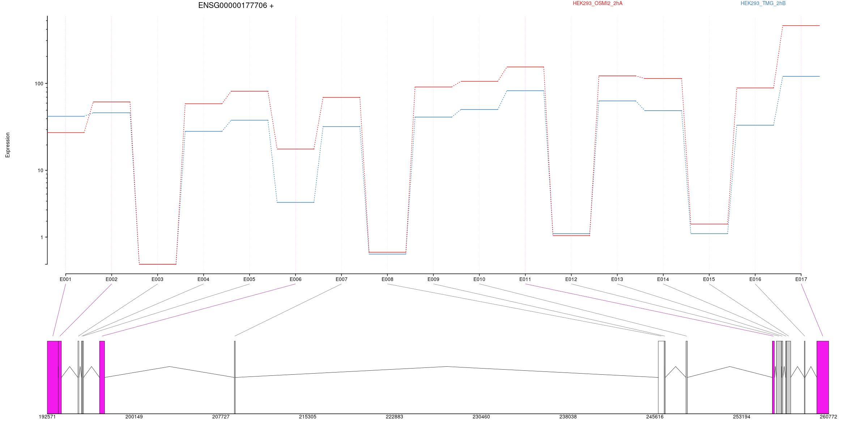
Task: Select exon label E006
Action: pyautogui.click(x=295, y=279)
